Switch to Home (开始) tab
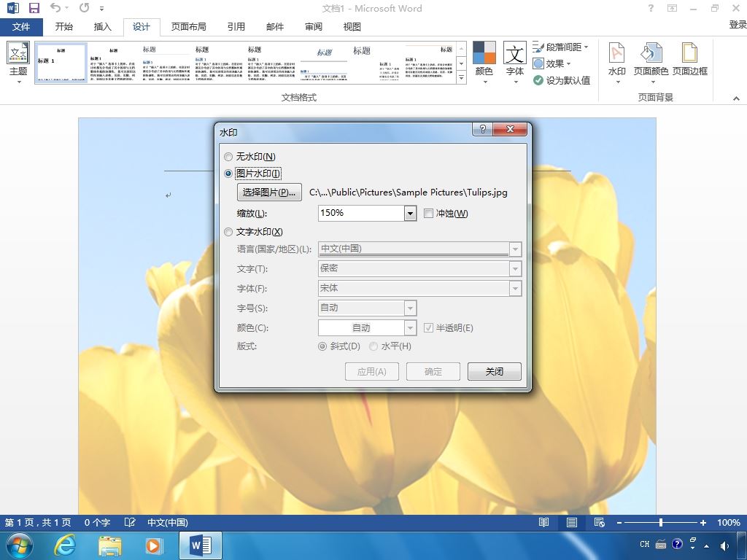The width and height of the screenshot is (747, 560). 64,27
